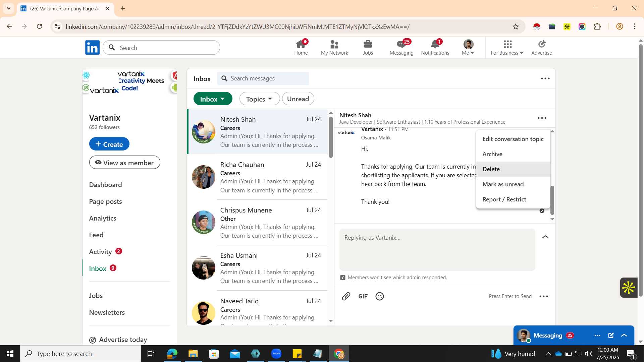The width and height of the screenshot is (644, 362).
Task: Select Report / Restrict from the menu
Action: click(x=513, y=199)
